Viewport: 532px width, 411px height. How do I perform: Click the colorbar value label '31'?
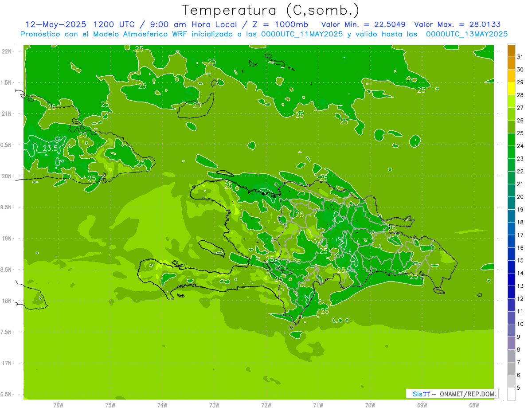pyautogui.click(x=520, y=57)
